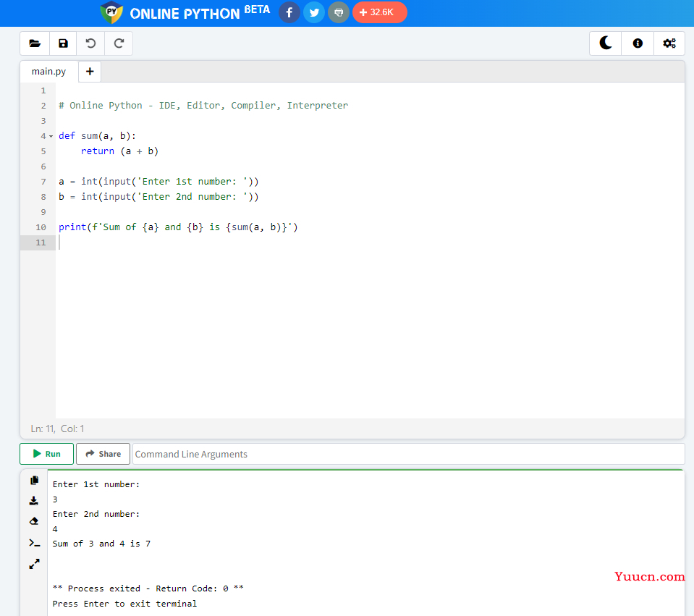Toggle dark mode with moon icon
Viewport: 694px width, 616px height.
point(606,43)
